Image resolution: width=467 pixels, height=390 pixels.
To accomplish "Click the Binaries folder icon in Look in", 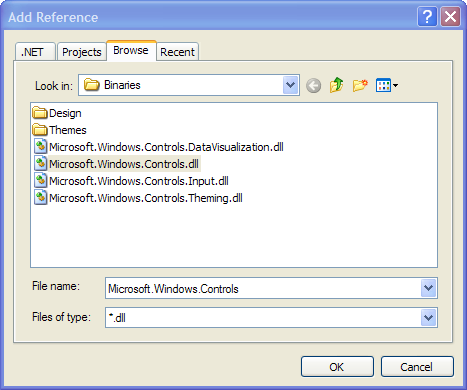I will pos(91,85).
